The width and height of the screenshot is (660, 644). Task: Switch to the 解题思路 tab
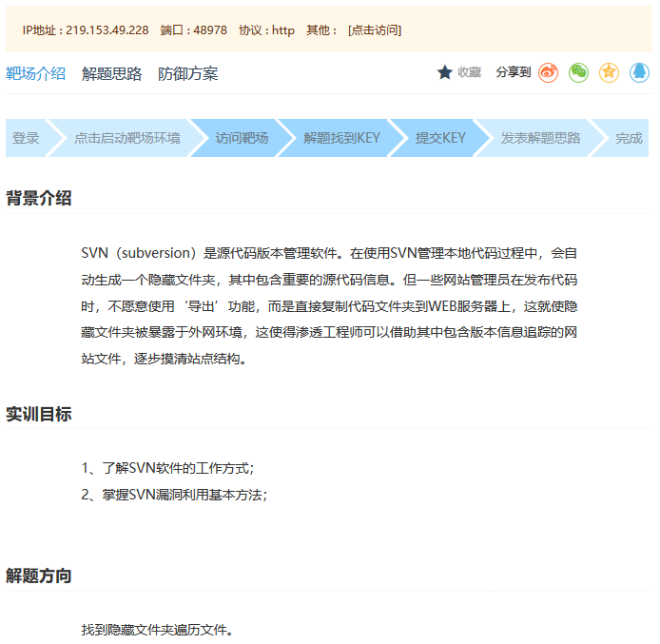(x=112, y=73)
